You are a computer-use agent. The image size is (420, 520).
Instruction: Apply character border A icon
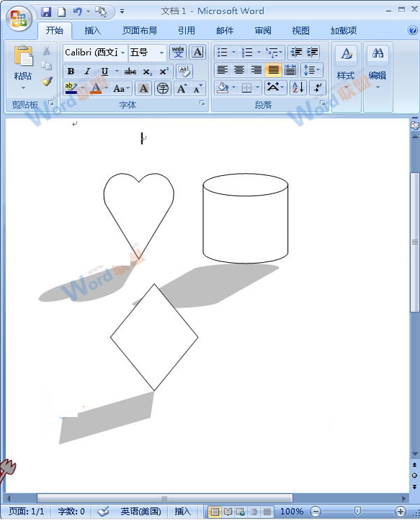197,52
